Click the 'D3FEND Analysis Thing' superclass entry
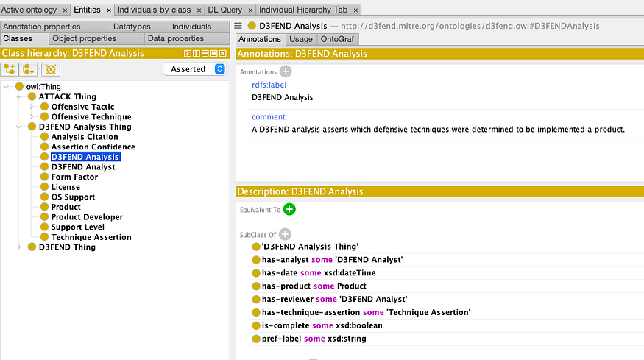The width and height of the screenshot is (644, 360). click(310, 247)
